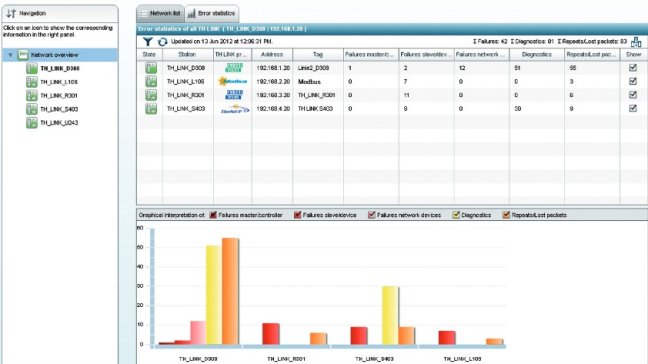Sort table by Tag column header
Viewport: 648px width, 364px height.
(x=318, y=55)
